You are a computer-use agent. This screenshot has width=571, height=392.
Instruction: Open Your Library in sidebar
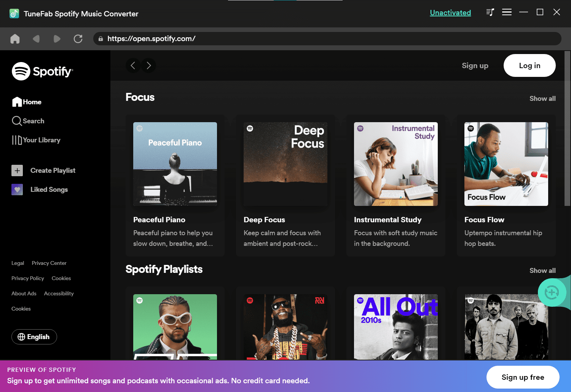pos(36,140)
